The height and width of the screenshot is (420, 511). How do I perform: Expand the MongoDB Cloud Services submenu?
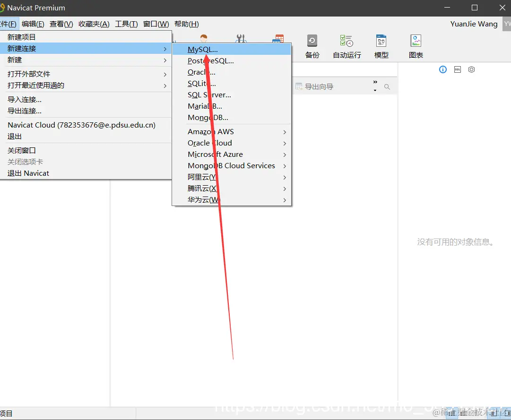232,166
